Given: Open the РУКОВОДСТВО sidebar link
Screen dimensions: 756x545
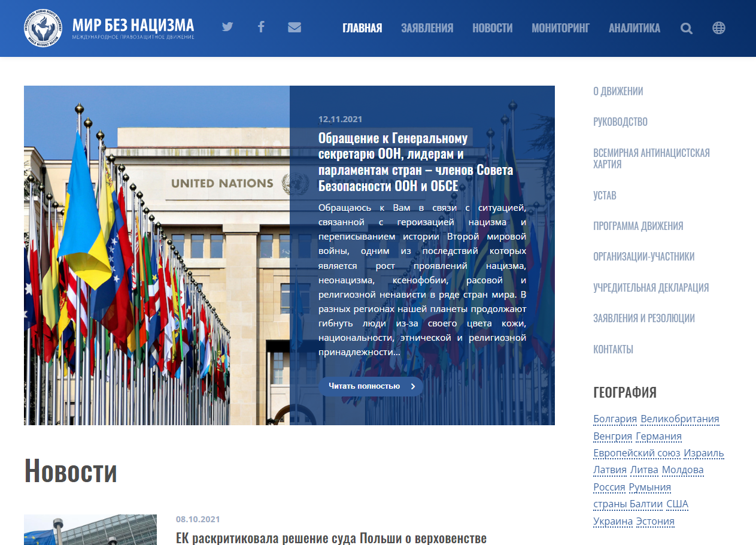Looking at the screenshot, I should coord(620,122).
